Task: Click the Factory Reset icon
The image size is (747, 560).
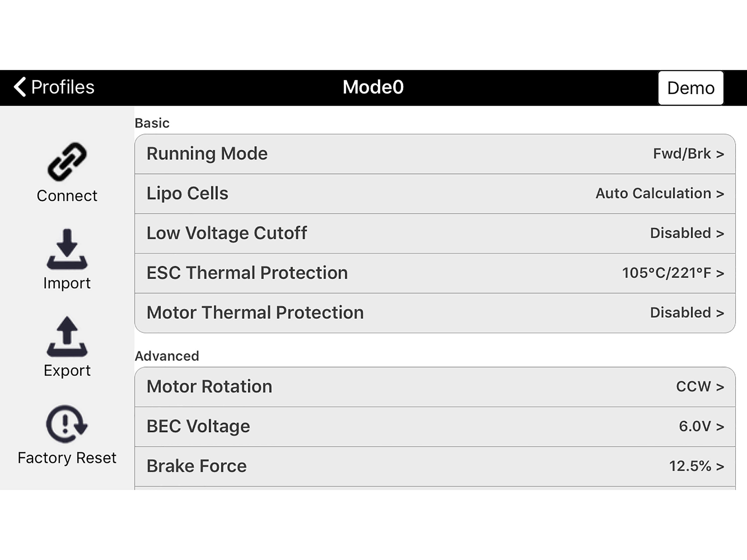Action: (67, 424)
